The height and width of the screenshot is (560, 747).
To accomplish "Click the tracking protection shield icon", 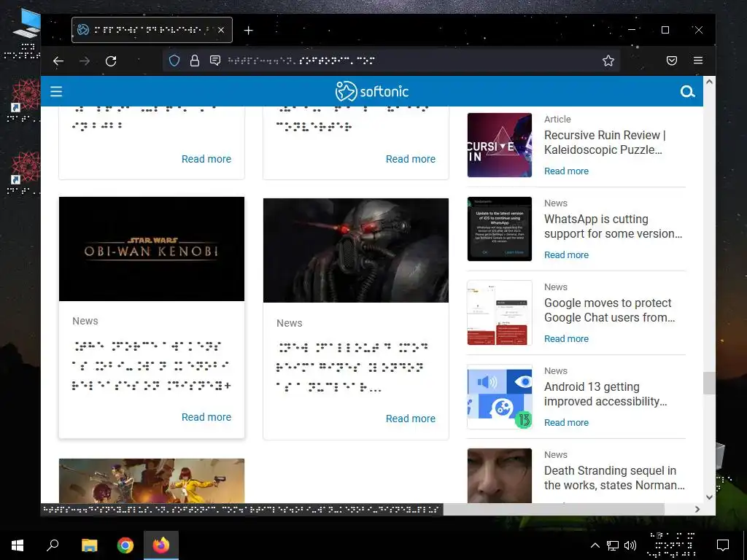I will point(174,61).
